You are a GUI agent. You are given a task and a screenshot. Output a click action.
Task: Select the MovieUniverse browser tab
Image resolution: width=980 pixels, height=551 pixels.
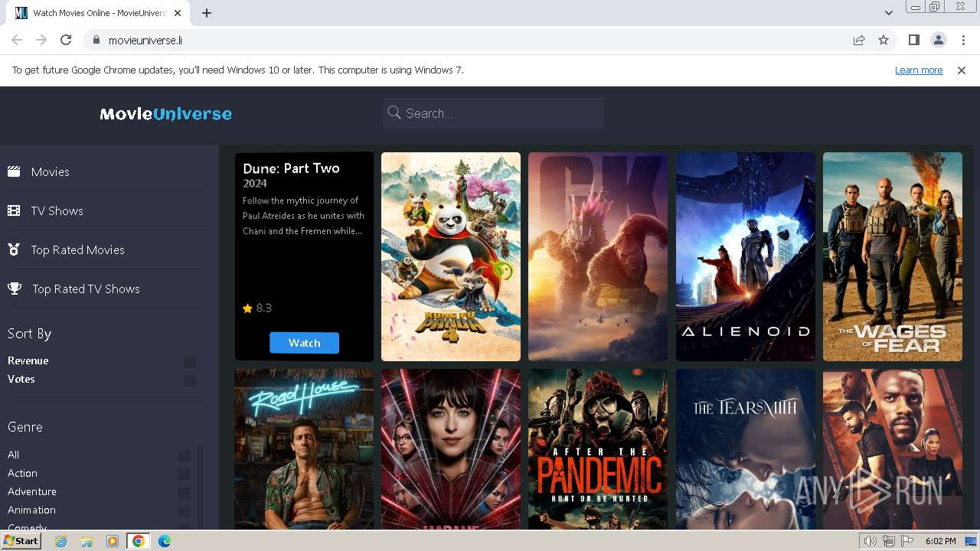click(x=96, y=13)
